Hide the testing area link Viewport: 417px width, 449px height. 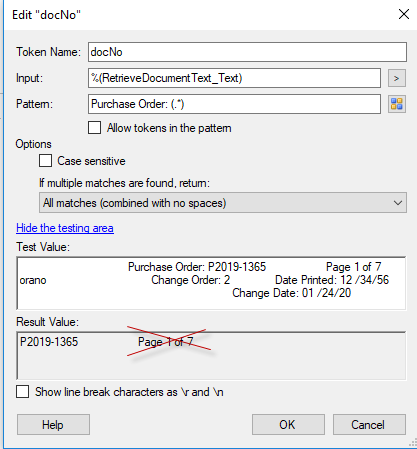click(65, 228)
